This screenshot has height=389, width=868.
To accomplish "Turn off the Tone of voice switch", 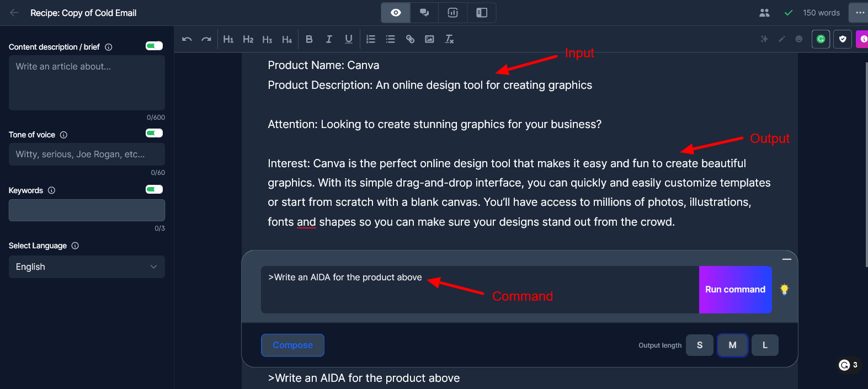I will click(154, 133).
